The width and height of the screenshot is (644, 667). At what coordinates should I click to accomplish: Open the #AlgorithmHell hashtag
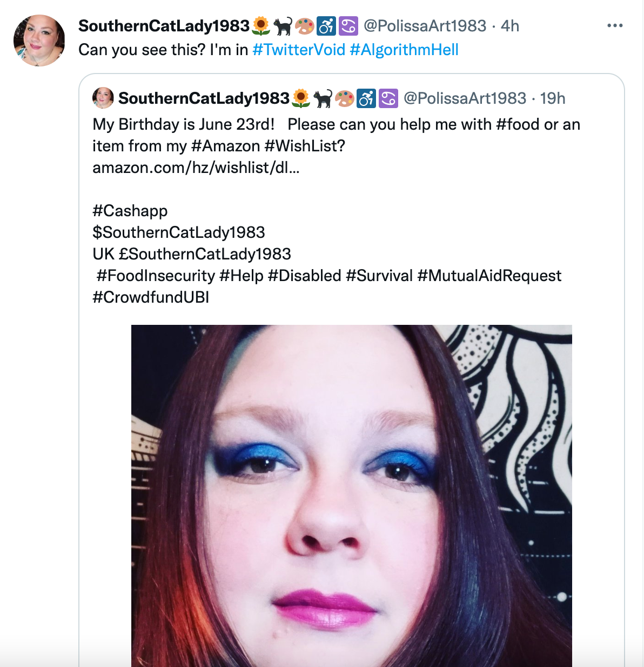click(404, 50)
